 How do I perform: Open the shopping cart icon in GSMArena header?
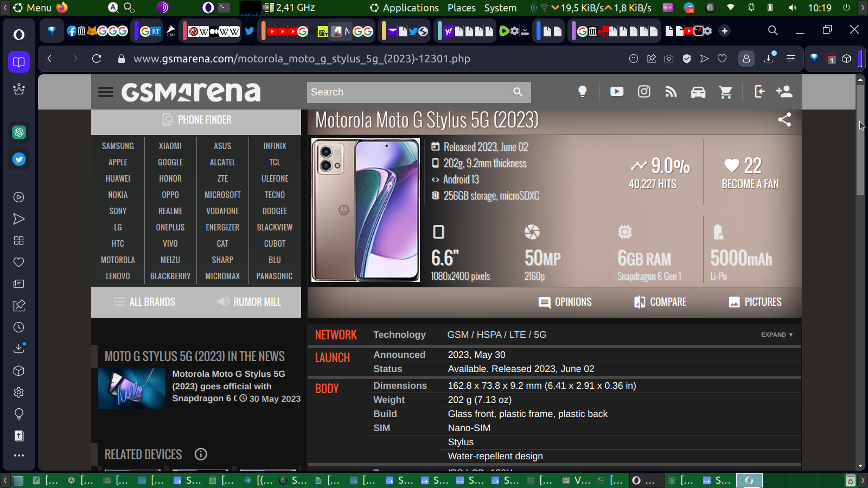click(725, 92)
